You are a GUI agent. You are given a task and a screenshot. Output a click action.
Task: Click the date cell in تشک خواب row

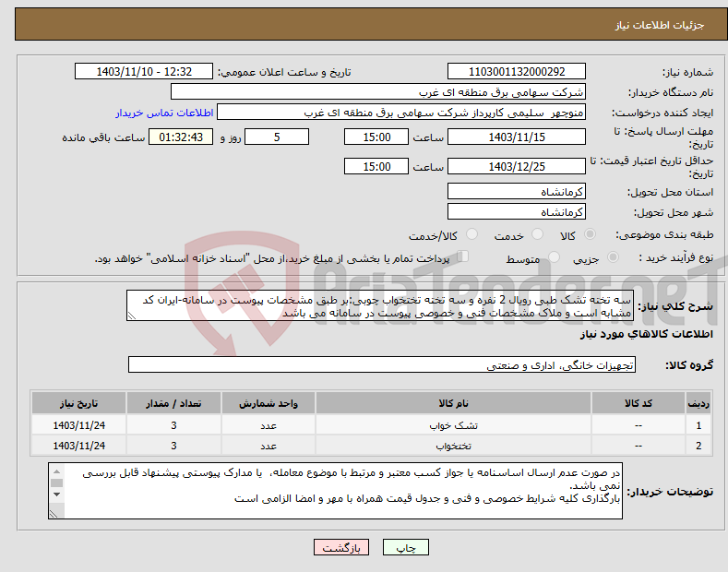coord(79,425)
